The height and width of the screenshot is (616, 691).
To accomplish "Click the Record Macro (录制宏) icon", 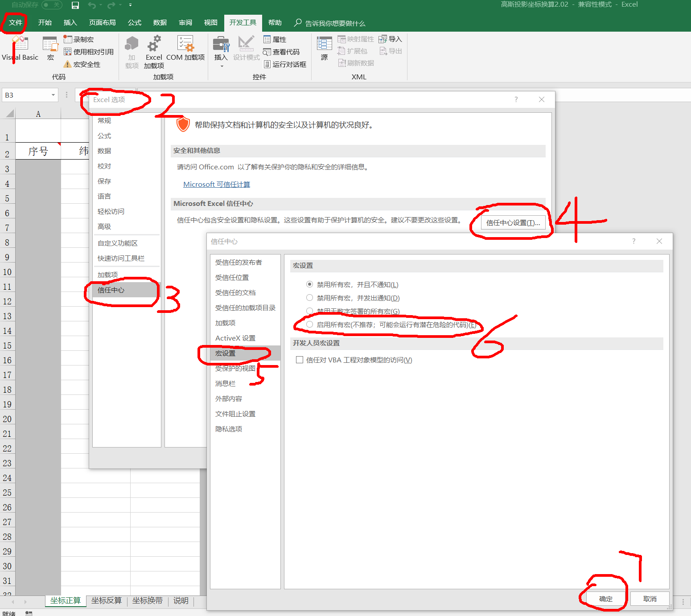I will tap(68, 39).
